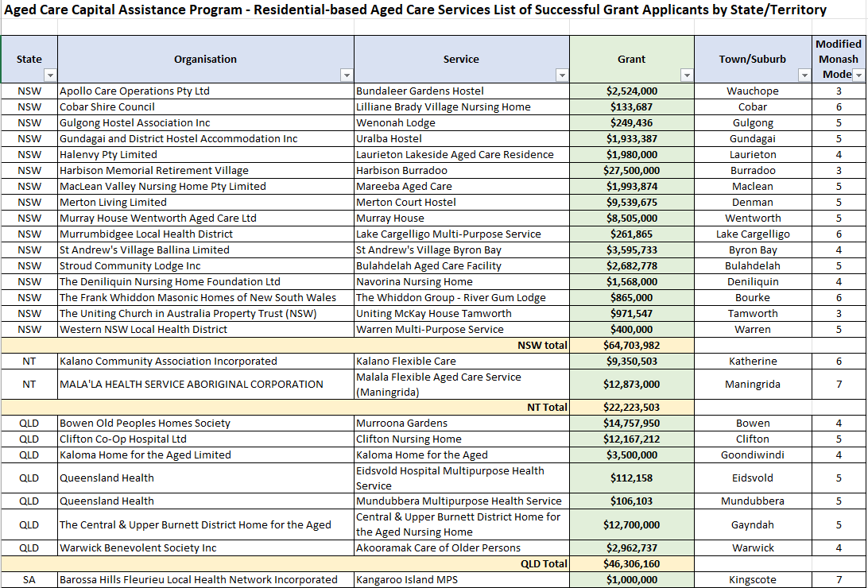Screen dimensions: 868x588
Task: Select Warwick Benevolent Society Inc cell
Action: [205, 547]
